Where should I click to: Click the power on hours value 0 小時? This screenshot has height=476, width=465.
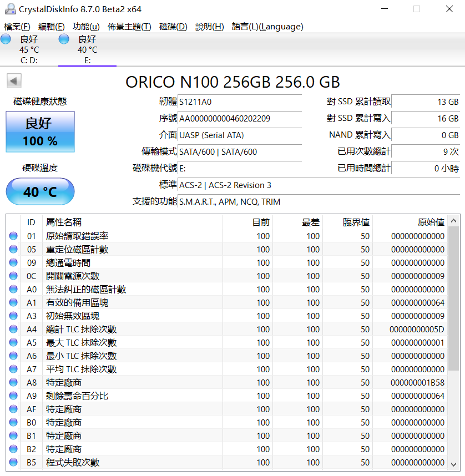tap(426, 169)
